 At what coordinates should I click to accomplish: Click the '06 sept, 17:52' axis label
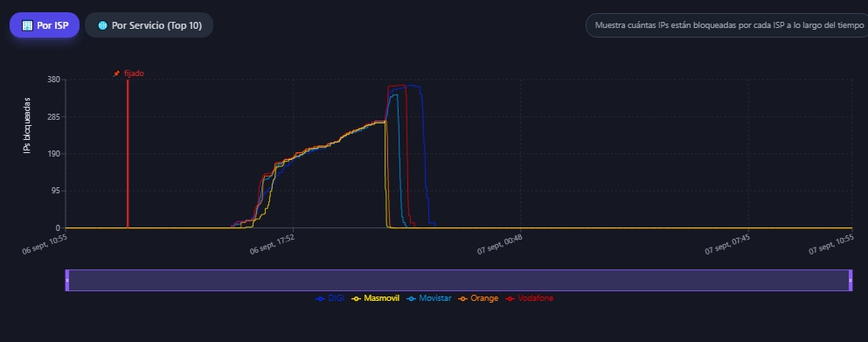(272, 244)
